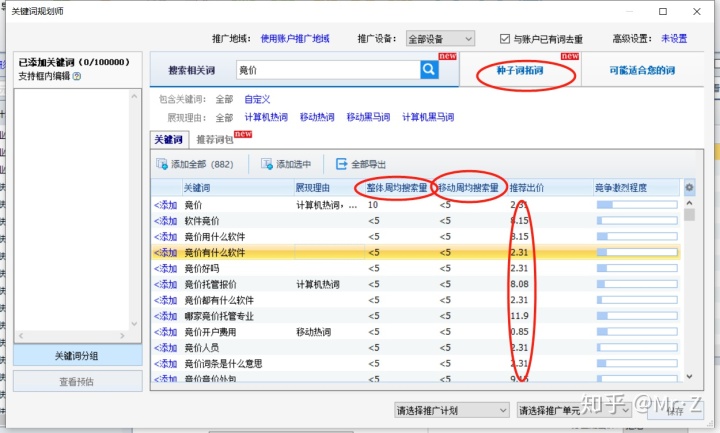Add the keyword 竞价开户费用 via <添加

tap(165, 332)
